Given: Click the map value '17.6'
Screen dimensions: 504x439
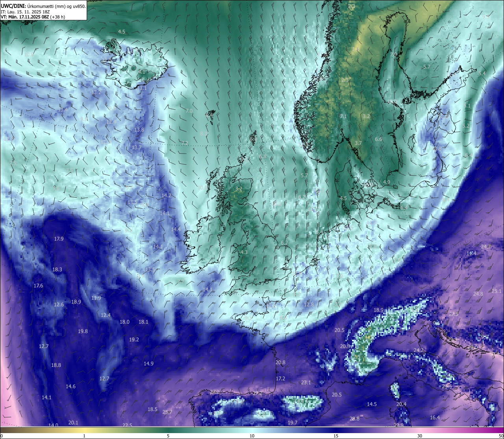Looking at the screenshot, I should point(38,285).
